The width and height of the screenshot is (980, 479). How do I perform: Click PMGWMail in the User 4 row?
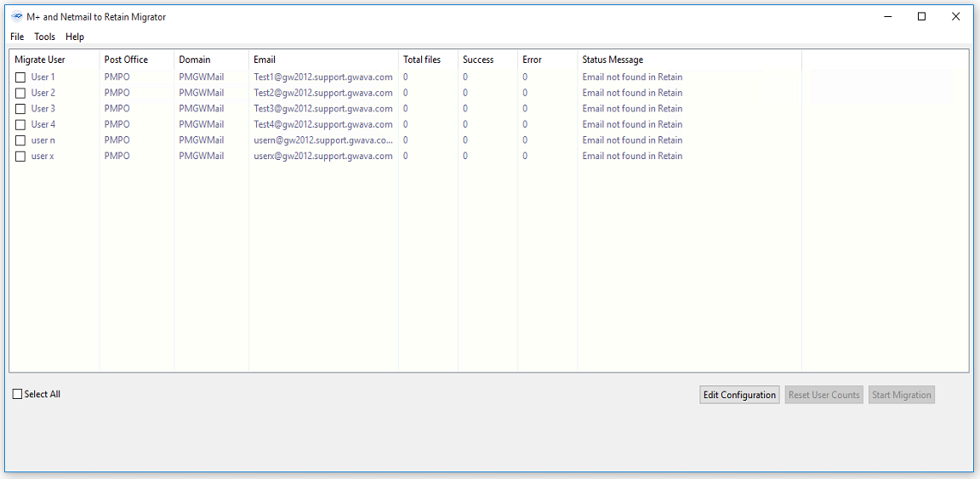pyautogui.click(x=202, y=124)
